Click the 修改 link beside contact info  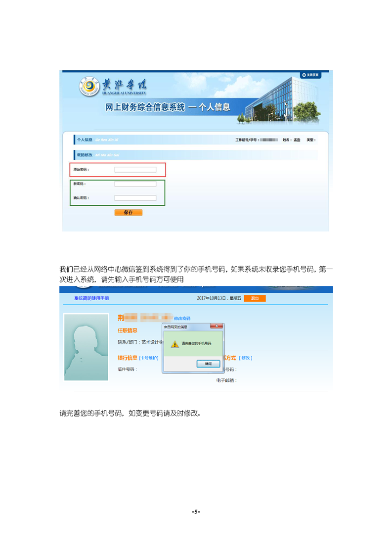(x=246, y=358)
